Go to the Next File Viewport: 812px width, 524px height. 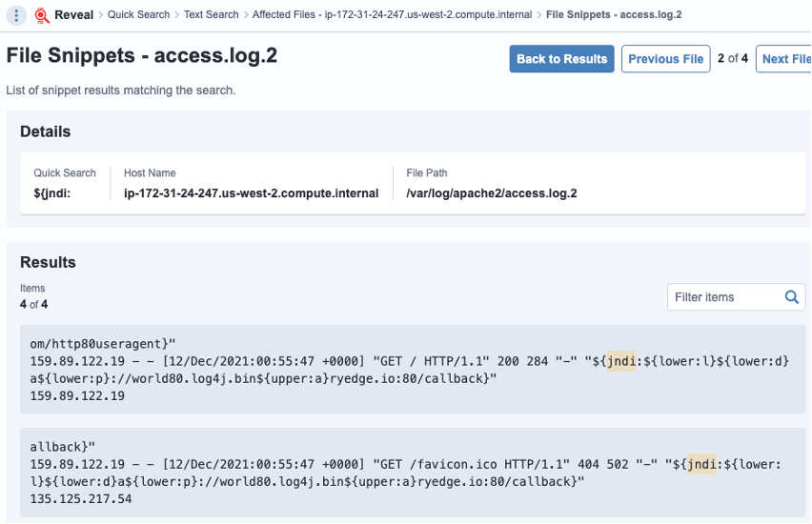(x=784, y=59)
